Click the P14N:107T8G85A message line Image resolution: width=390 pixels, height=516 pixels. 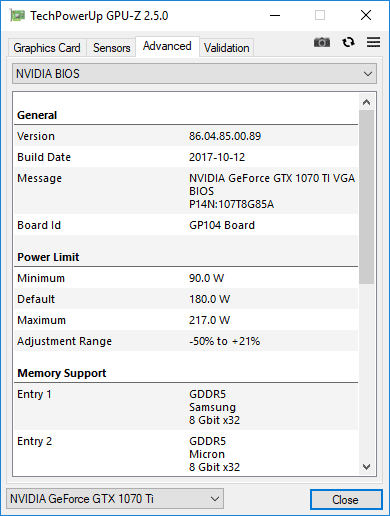(x=231, y=204)
